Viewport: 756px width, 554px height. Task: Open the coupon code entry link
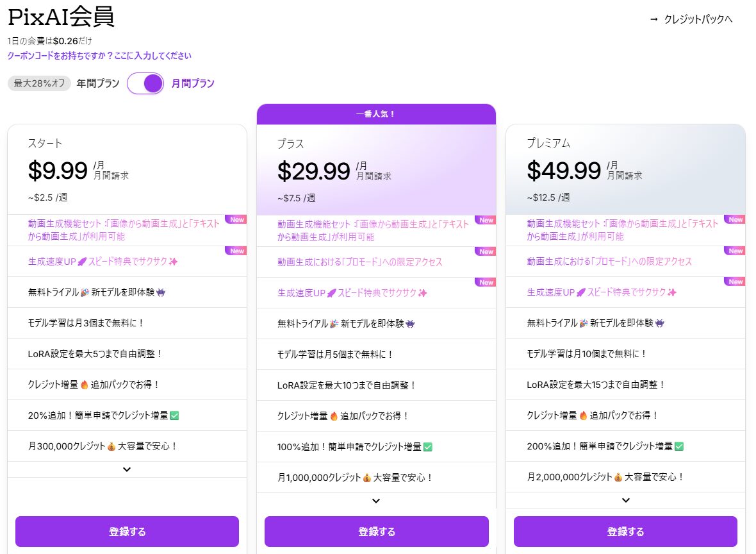click(99, 56)
